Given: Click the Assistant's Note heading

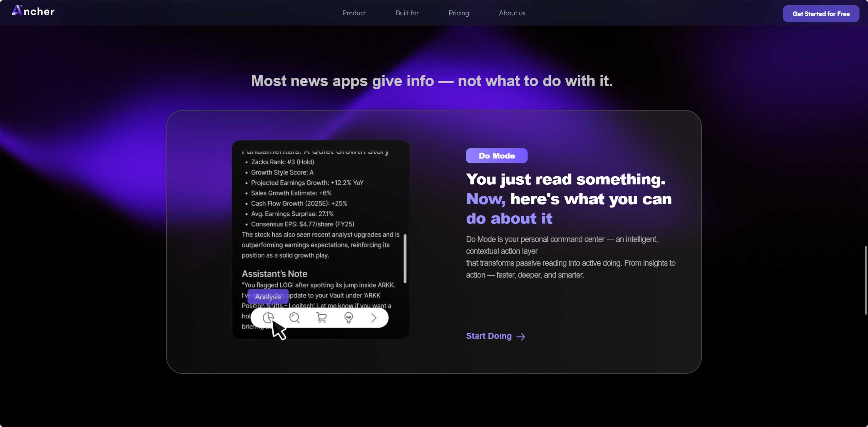Looking at the screenshot, I should point(274,274).
